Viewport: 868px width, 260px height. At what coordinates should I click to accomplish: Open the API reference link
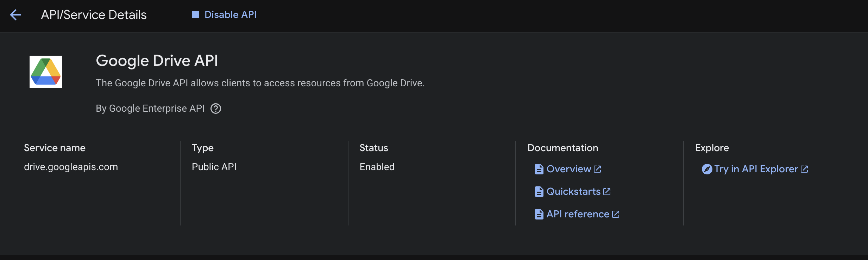click(577, 214)
